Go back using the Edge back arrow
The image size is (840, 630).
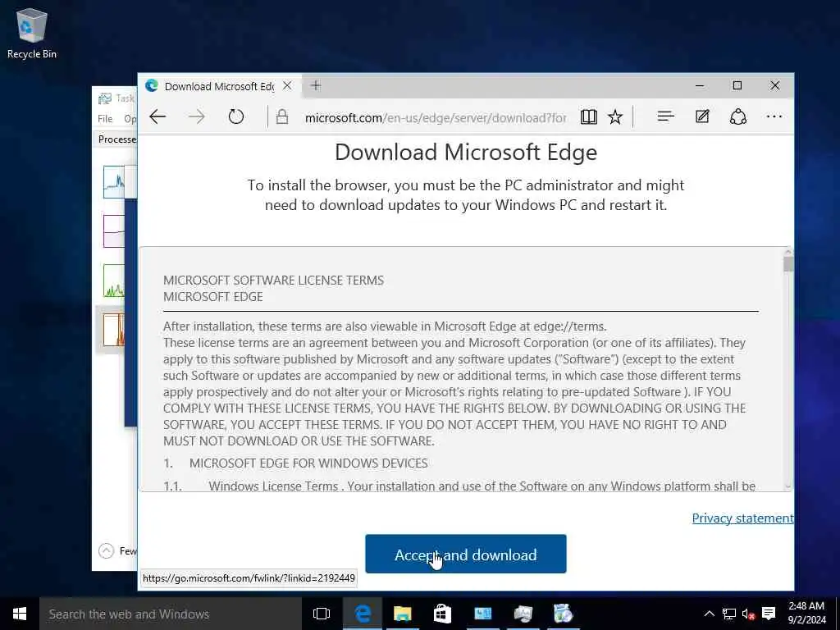pyautogui.click(x=157, y=116)
